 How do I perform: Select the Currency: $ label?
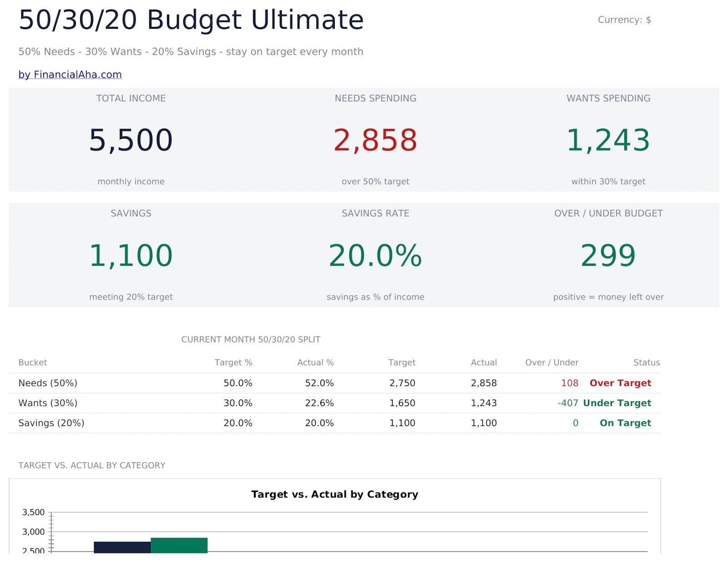click(624, 20)
